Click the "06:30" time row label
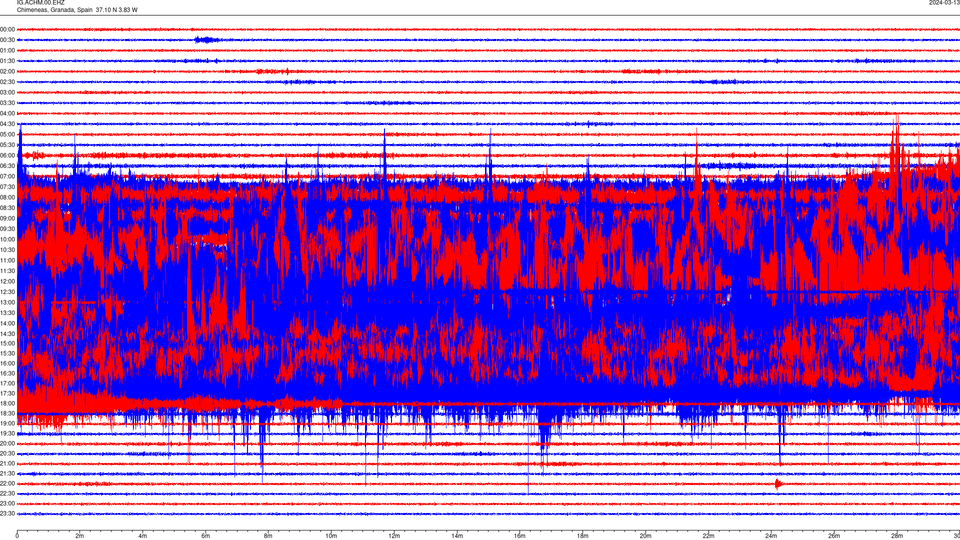Image resolution: width=960 pixels, height=540 pixels. click(7, 165)
